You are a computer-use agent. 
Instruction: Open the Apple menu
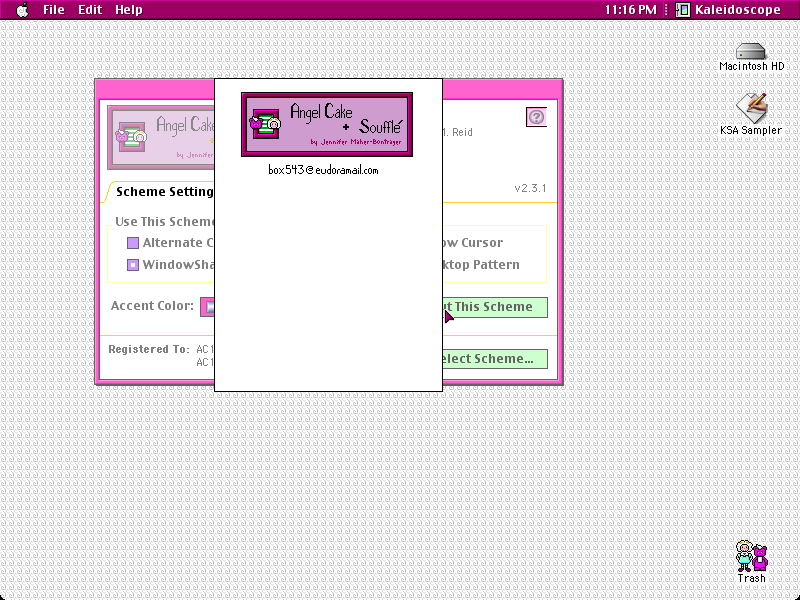click(x=22, y=10)
